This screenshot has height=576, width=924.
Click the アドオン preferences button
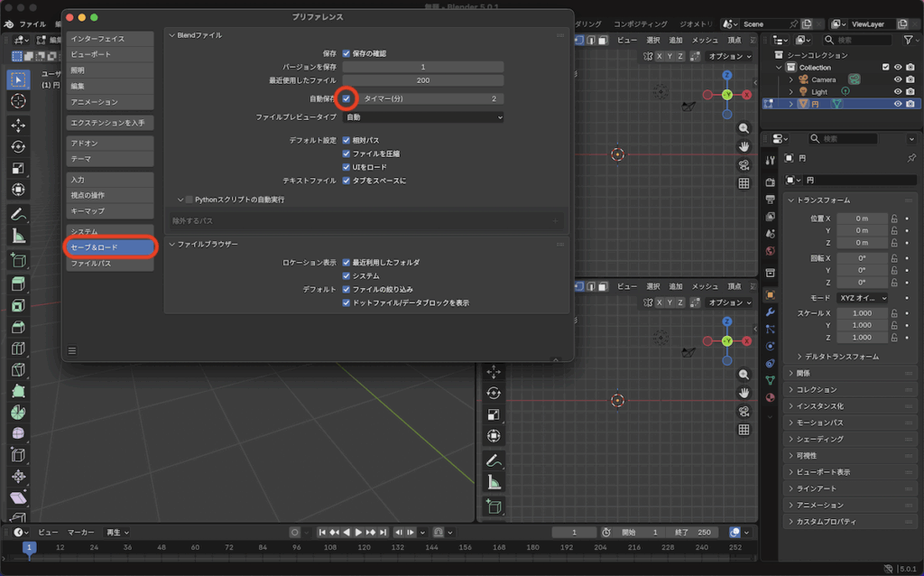[110, 143]
